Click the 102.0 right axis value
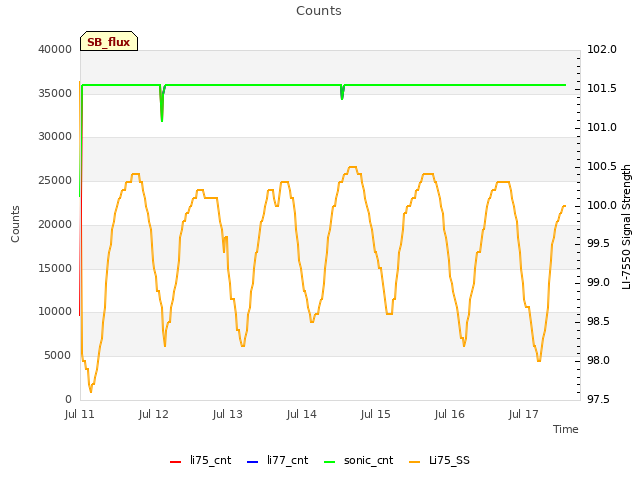This screenshot has height=480, width=640. pyautogui.click(x=602, y=49)
